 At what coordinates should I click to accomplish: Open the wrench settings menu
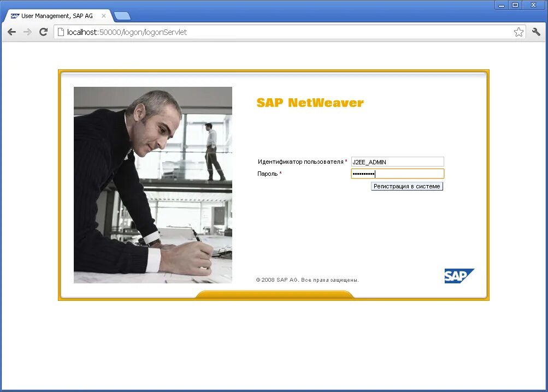coord(536,32)
